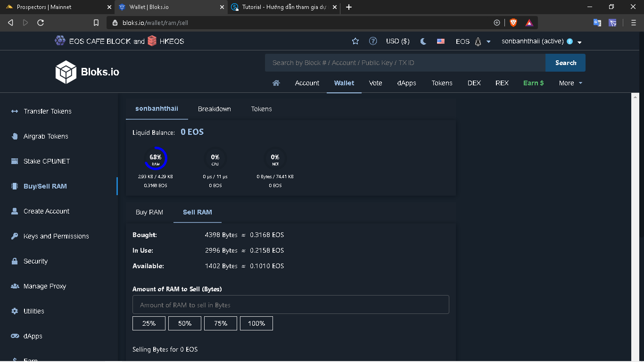Click the Security padlock icon
The width and height of the screenshot is (644, 362).
pyautogui.click(x=15, y=261)
